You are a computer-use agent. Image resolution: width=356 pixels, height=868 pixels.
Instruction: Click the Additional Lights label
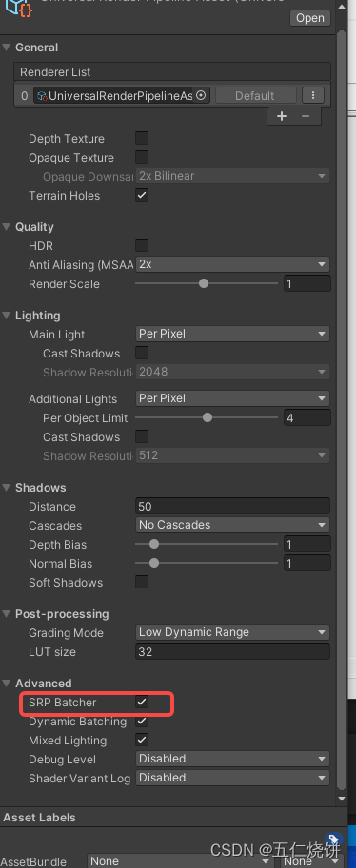[72, 398]
